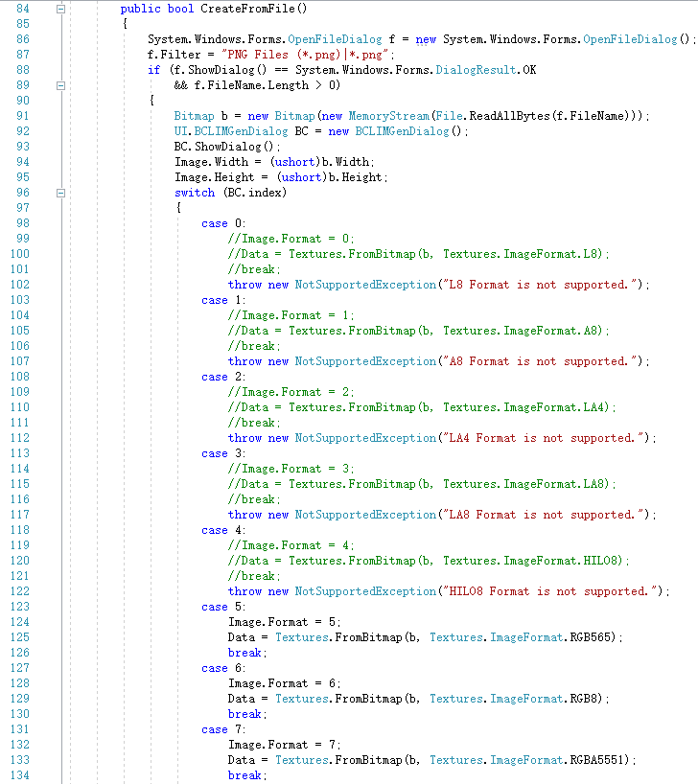Viewport: 698px width, 784px height.
Task: Click the switch keyword
Action: tap(195, 193)
